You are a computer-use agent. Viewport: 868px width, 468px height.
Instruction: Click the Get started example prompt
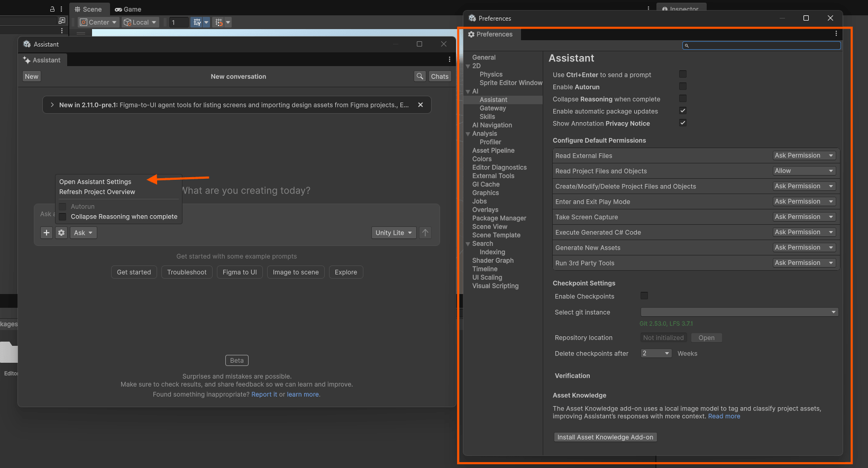134,272
